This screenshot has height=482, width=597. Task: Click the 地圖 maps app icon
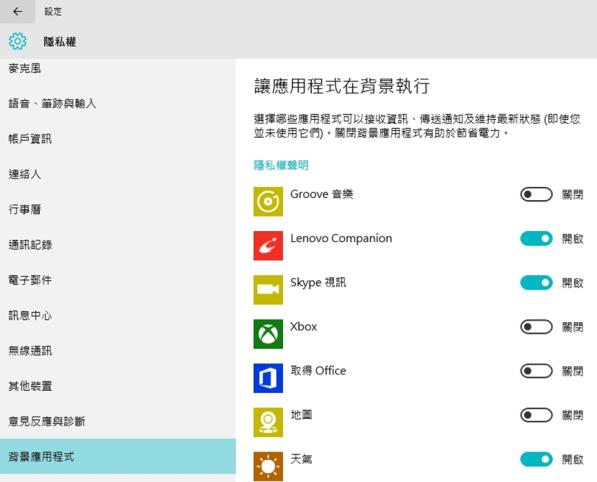[268, 422]
